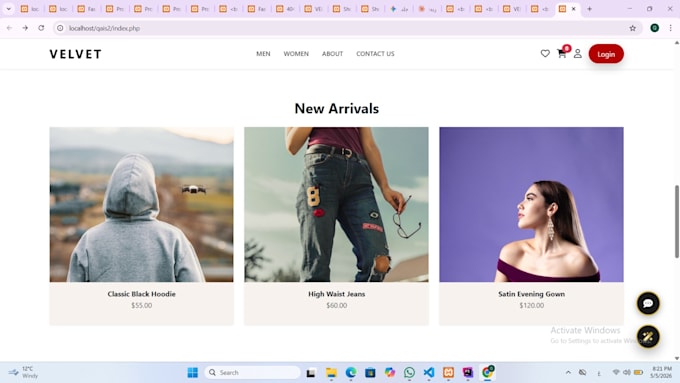680x383 pixels.
Task: Open the High Waist Jeans product image
Action: [336, 204]
